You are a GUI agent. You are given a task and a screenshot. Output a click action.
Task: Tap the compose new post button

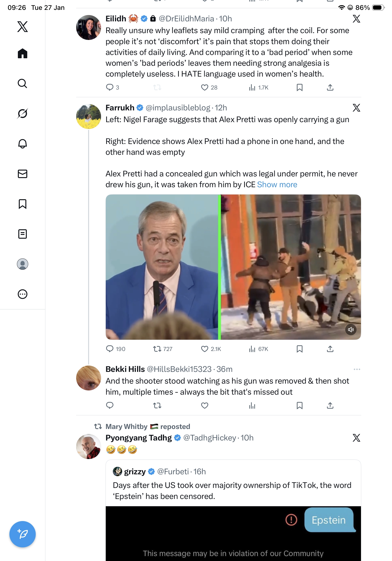(x=23, y=534)
